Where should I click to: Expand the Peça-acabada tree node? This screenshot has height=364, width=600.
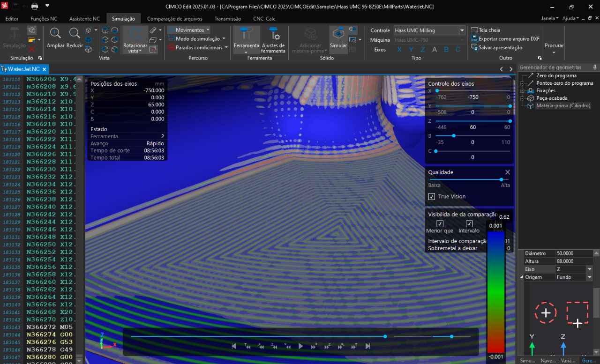[522, 98]
